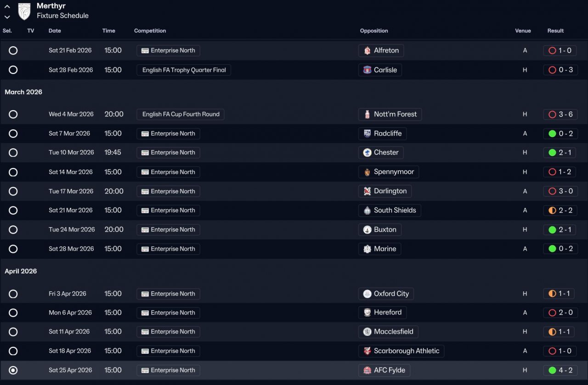The image size is (588, 385).
Task: Select the Hereford club badge
Action: (367, 312)
